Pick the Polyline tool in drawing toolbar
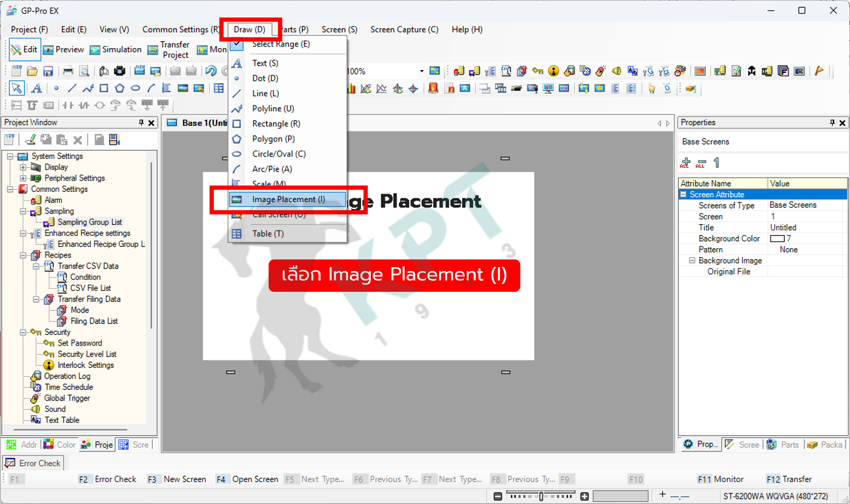Screen dimensions: 850x504 pyautogui.click(x=88, y=89)
